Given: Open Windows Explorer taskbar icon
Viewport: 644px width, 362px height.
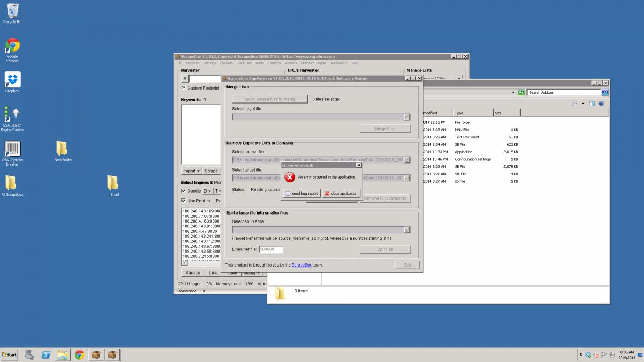Looking at the screenshot, I should [x=63, y=354].
